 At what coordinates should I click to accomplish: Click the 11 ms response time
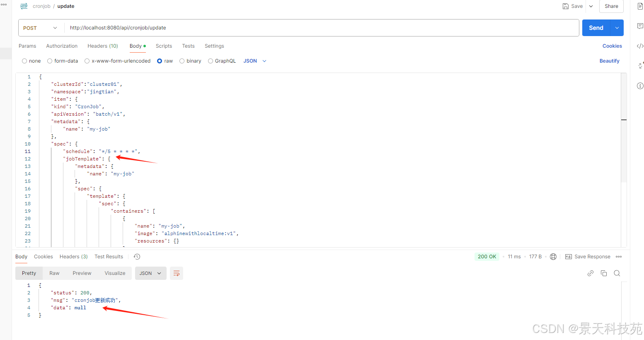[x=514, y=257]
